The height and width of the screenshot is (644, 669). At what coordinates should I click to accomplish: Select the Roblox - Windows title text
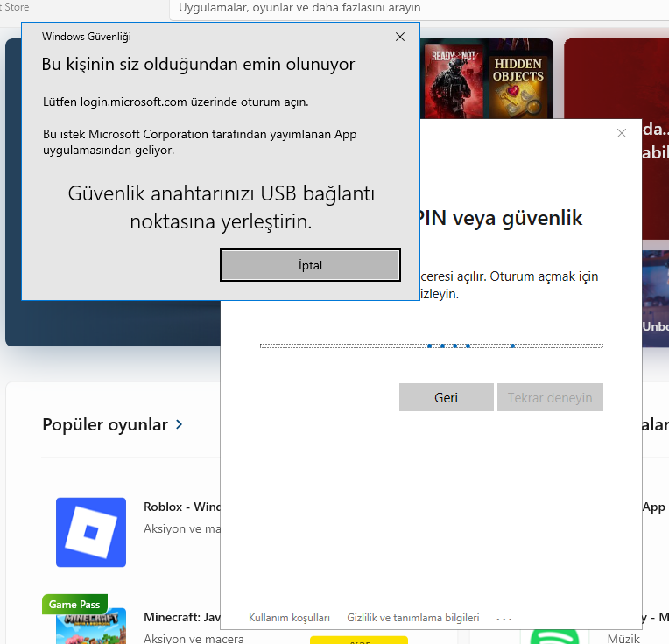[182, 507]
